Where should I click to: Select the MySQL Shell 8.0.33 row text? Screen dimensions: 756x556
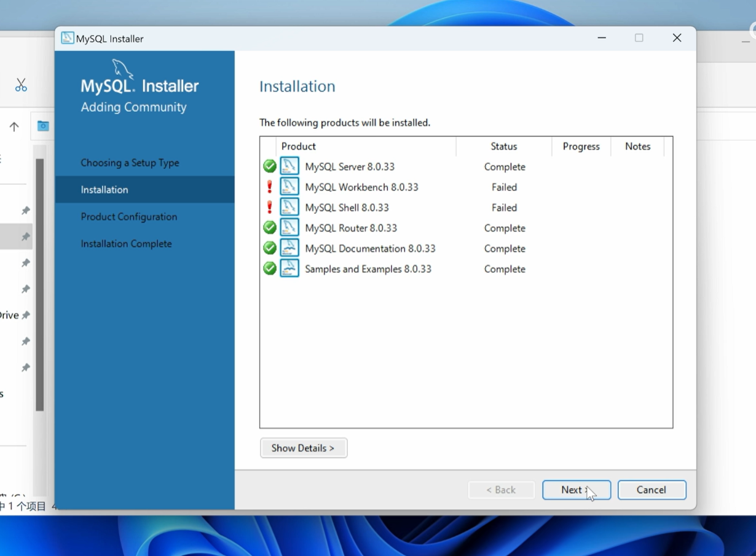point(347,207)
